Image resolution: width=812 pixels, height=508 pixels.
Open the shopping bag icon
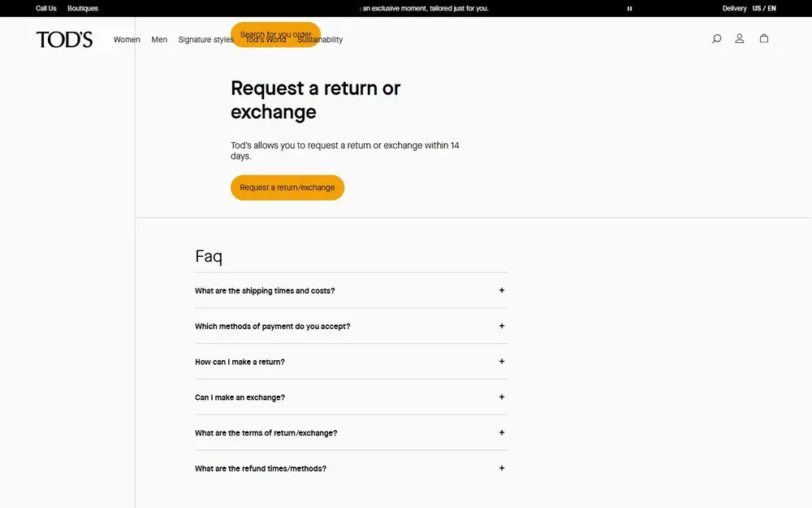pyautogui.click(x=764, y=38)
